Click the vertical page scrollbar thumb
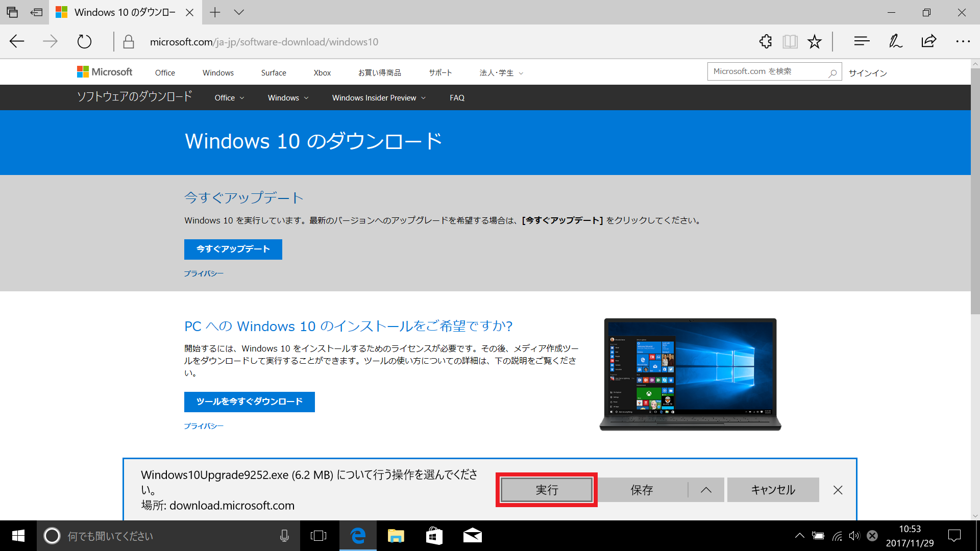 [975, 191]
